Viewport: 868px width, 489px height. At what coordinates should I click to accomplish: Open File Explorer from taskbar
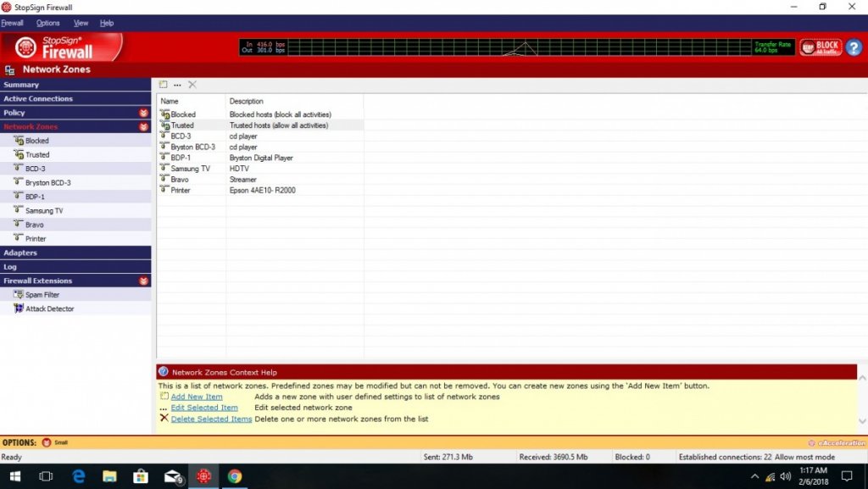(x=109, y=476)
